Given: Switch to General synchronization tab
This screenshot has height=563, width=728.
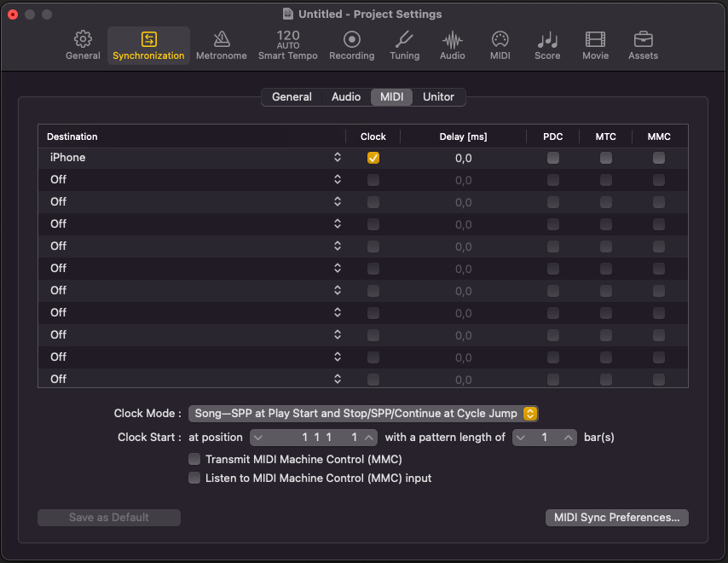Looking at the screenshot, I should 292,97.
